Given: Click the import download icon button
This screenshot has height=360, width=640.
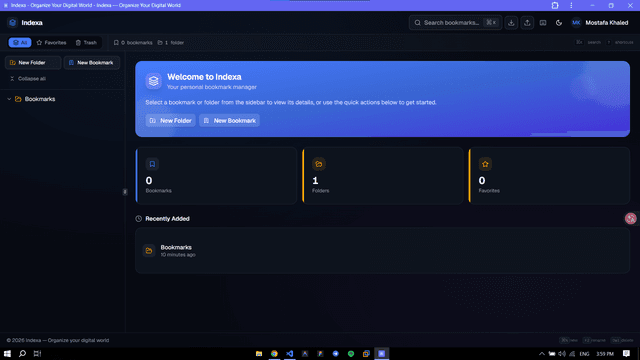Looking at the screenshot, I should [x=511, y=23].
